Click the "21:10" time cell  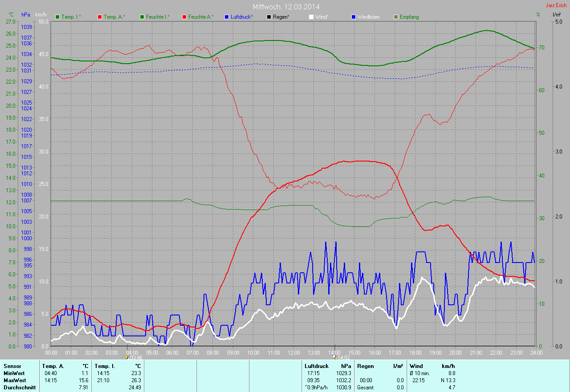[x=103, y=380]
